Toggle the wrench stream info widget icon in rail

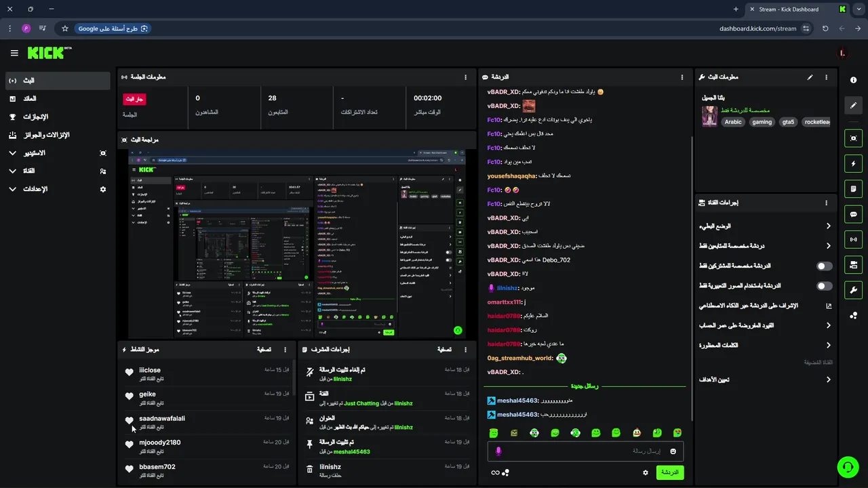pyautogui.click(x=853, y=290)
